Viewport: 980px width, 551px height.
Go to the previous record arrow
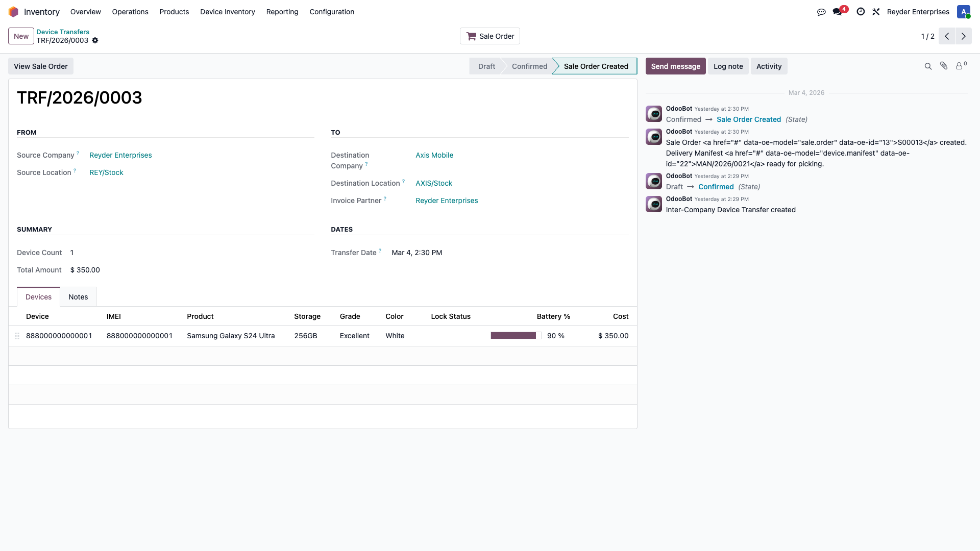coord(947,36)
